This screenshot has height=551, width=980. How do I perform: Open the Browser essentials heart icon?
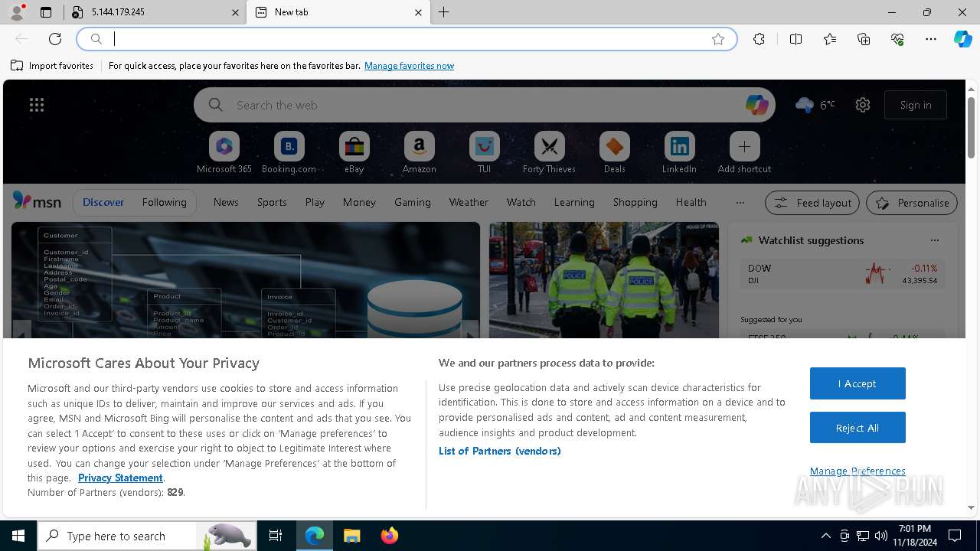[897, 39]
